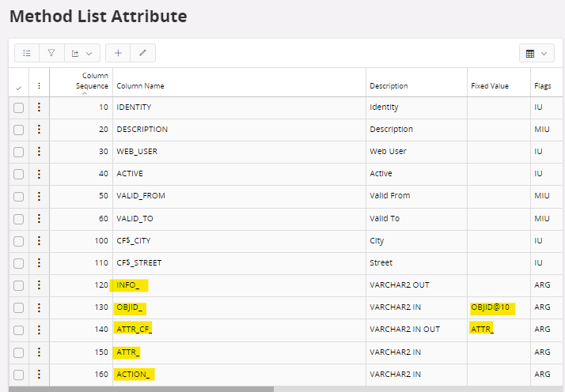Viewport: 565px width, 392px height.
Task: Expand the export dropdown in toolbar
Action: 82,53
